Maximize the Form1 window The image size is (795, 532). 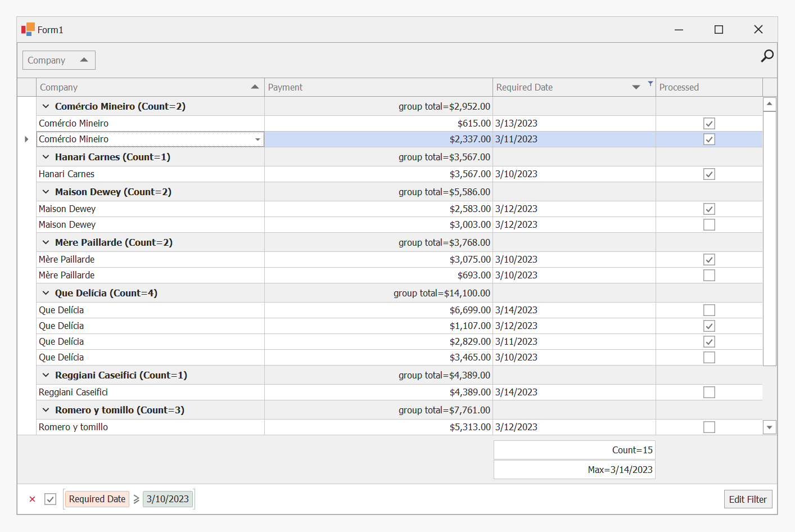(x=719, y=29)
